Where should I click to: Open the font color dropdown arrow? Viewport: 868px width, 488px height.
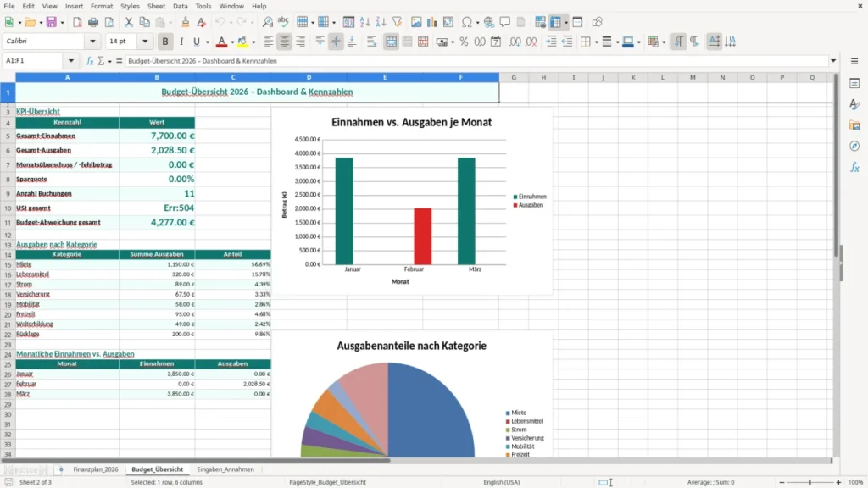pos(232,42)
